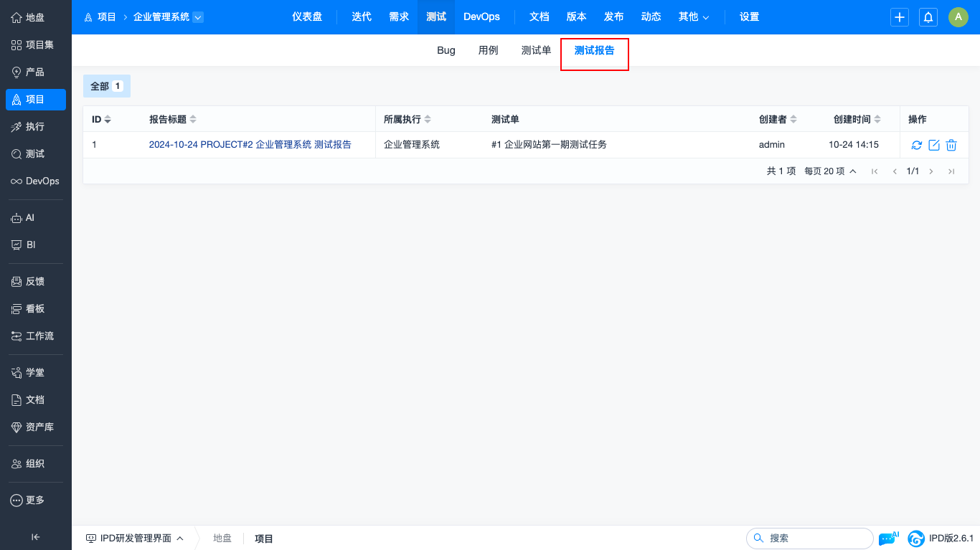Open 地盘 in the left sidebar
980x550 pixels.
(x=36, y=17)
